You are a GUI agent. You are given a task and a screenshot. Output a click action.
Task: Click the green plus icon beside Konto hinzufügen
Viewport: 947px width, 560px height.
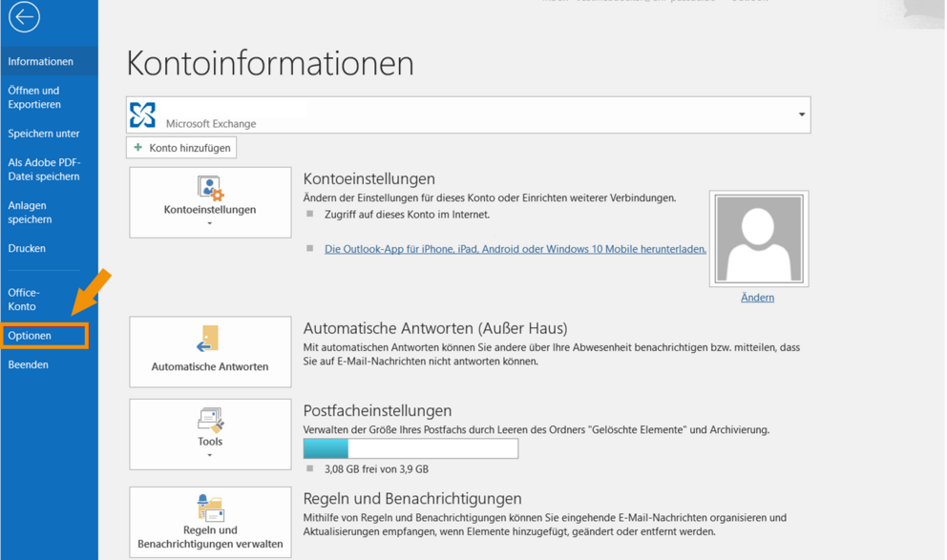coord(138,147)
